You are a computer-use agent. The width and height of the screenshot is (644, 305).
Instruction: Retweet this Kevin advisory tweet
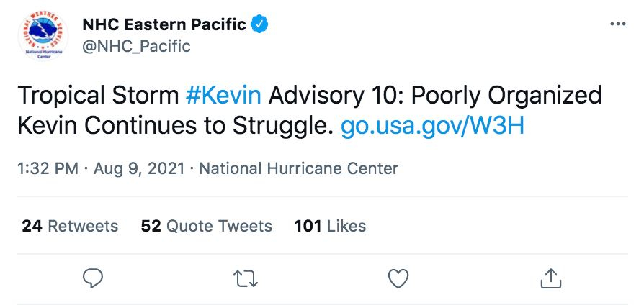(x=246, y=278)
